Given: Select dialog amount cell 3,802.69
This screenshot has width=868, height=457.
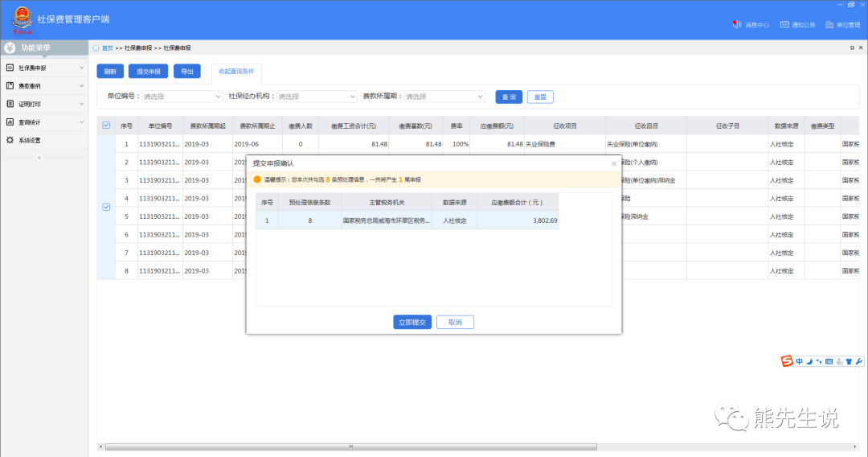Looking at the screenshot, I should (518, 220).
